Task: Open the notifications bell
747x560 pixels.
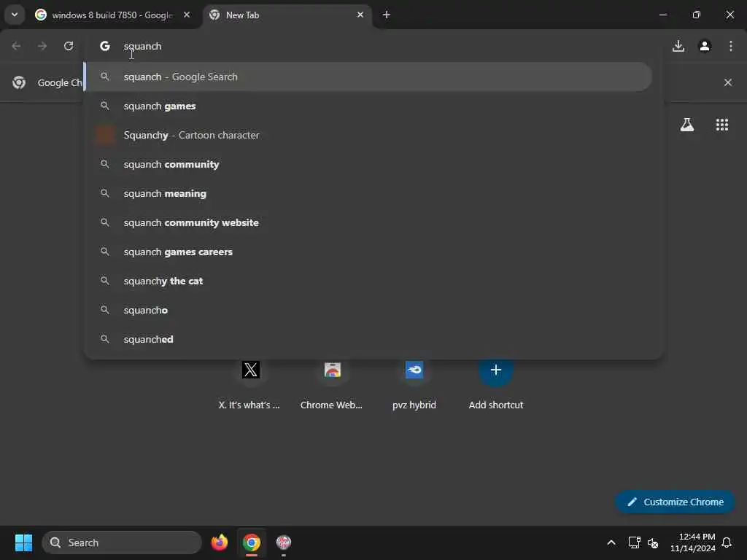Action: (727, 542)
